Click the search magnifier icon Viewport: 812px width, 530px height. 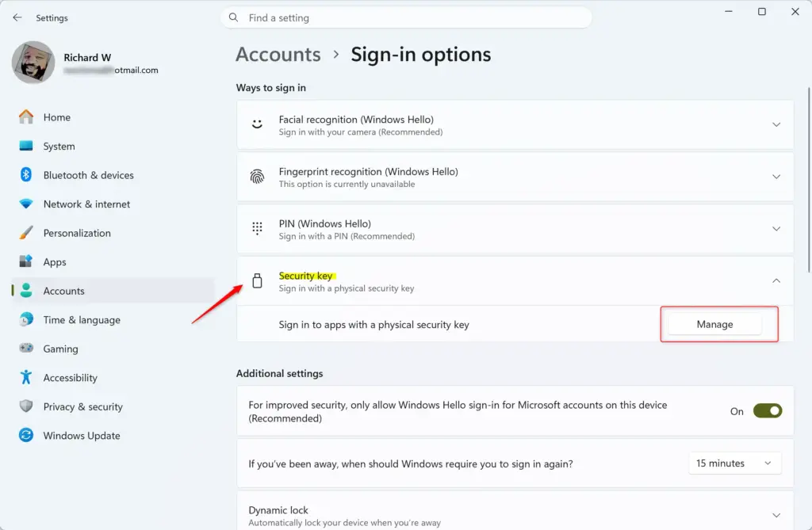(x=234, y=17)
